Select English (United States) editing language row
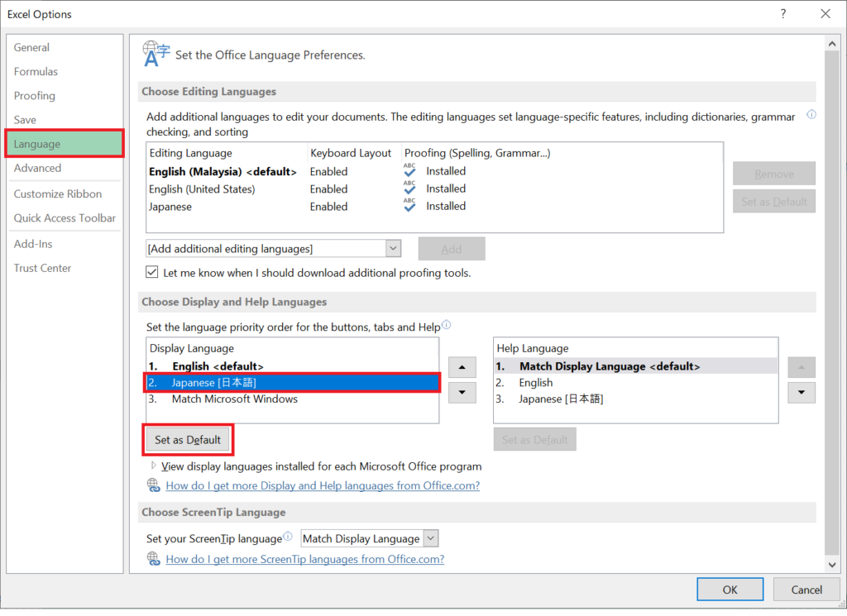Screen dimensions: 847x616 tap(434, 189)
